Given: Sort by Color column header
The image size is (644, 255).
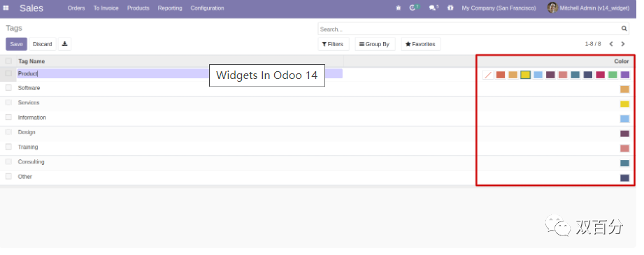Looking at the screenshot, I should point(622,61).
